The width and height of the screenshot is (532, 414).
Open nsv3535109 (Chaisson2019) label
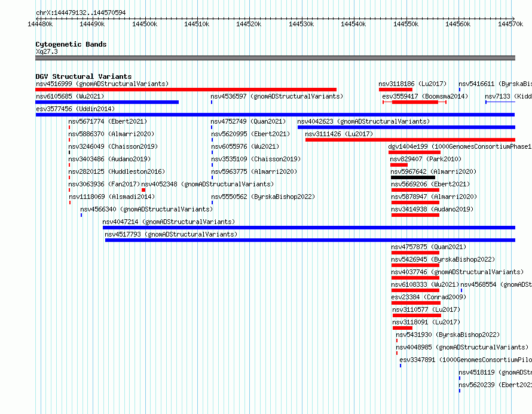coord(256,159)
